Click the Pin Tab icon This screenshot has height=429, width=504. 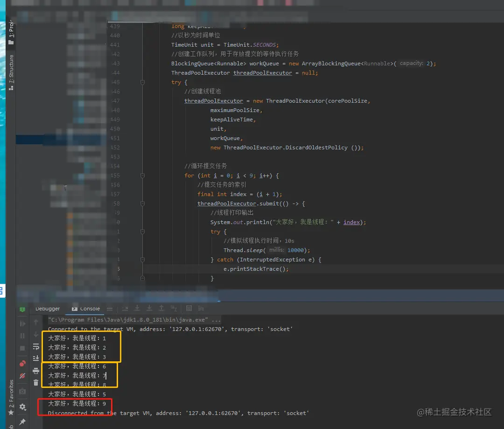coord(22,422)
